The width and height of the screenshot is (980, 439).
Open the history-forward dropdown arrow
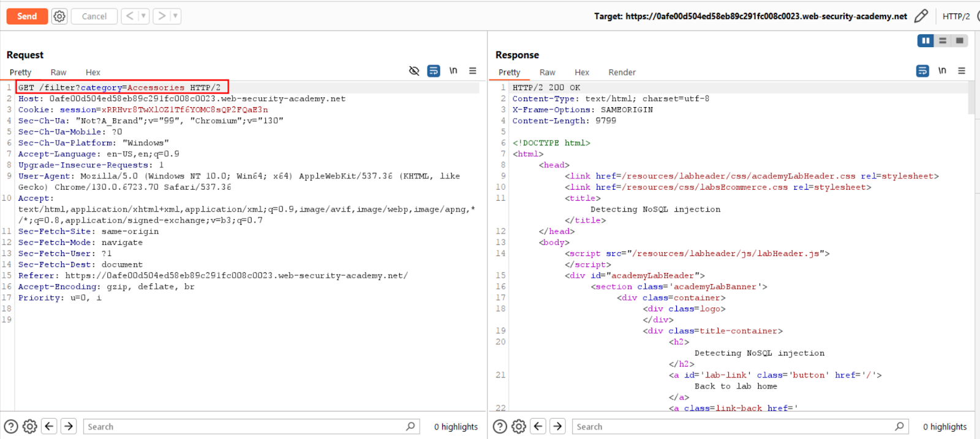(175, 16)
